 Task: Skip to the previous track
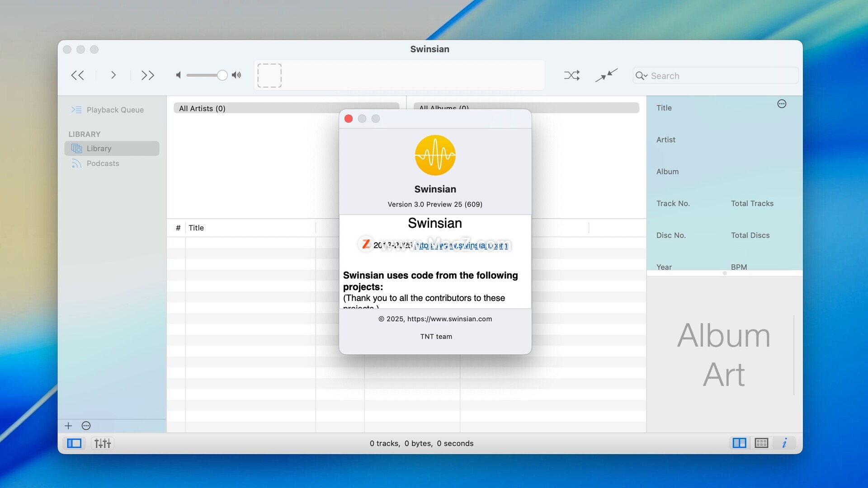pos(78,75)
